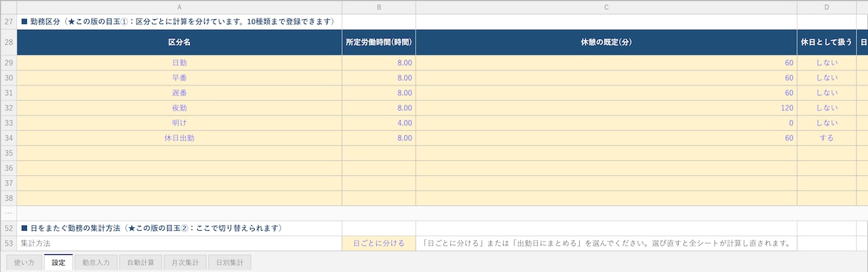Click the empty 区分名 cell in row 35
The image size is (868, 272).
(179, 152)
